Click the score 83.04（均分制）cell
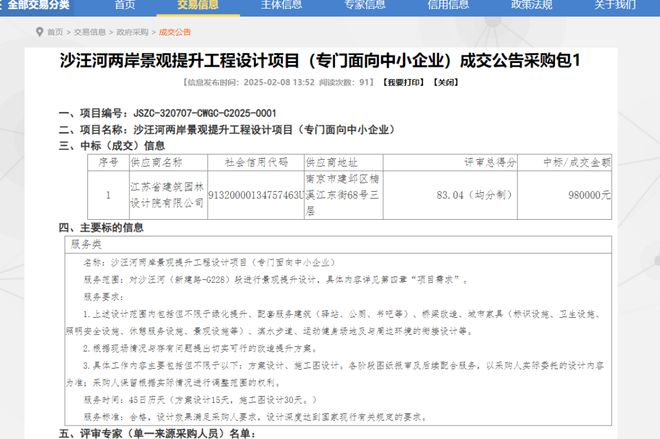This screenshot has height=439, width=660. pos(450,195)
